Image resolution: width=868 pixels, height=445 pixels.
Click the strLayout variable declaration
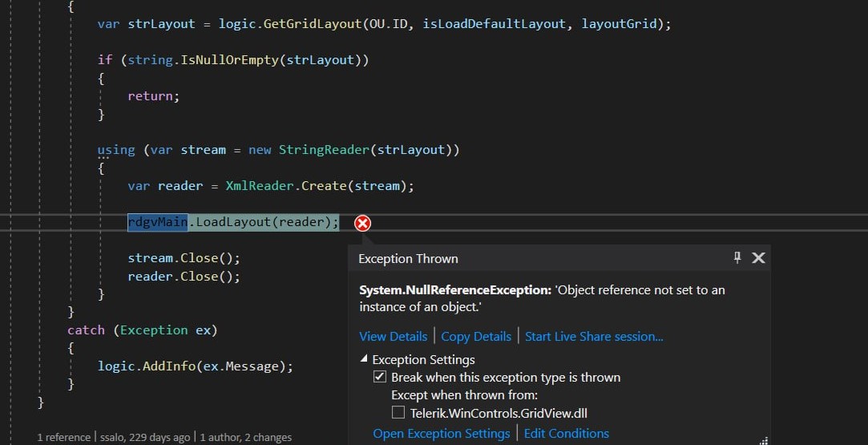click(161, 24)
